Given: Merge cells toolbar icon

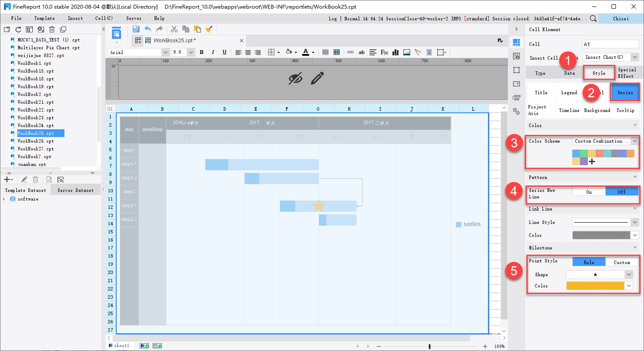Looking at the screenshot, I should (325, 52).
